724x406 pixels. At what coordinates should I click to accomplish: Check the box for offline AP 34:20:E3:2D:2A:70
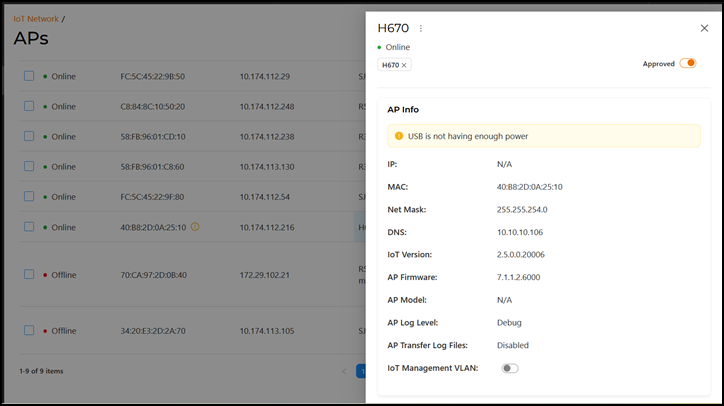pos(29,330)
